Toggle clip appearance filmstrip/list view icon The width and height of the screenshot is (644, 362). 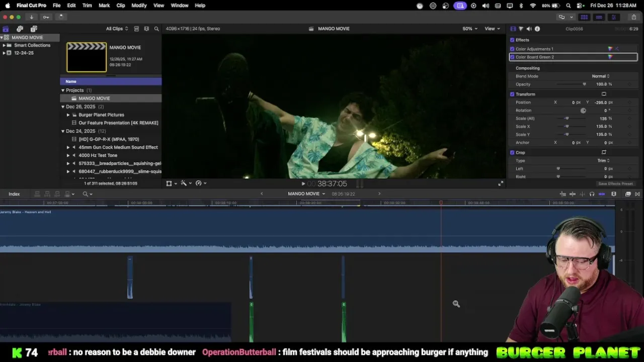136,29
